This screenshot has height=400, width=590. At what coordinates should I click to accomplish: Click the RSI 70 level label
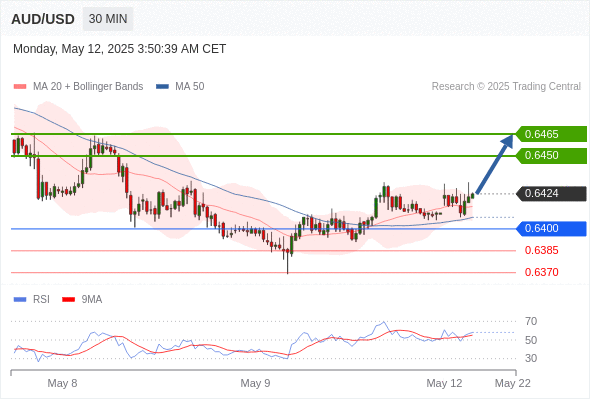coord(531,321)
